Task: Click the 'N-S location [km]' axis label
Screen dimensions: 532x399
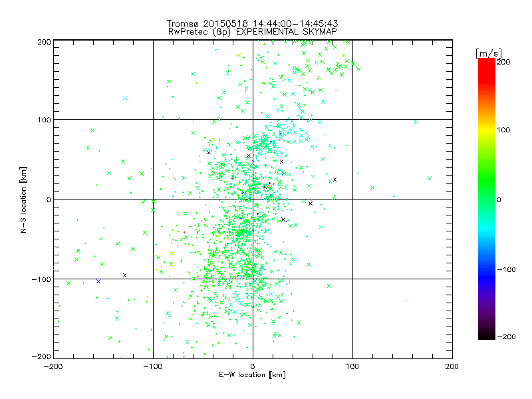Action: click(23, 199)
